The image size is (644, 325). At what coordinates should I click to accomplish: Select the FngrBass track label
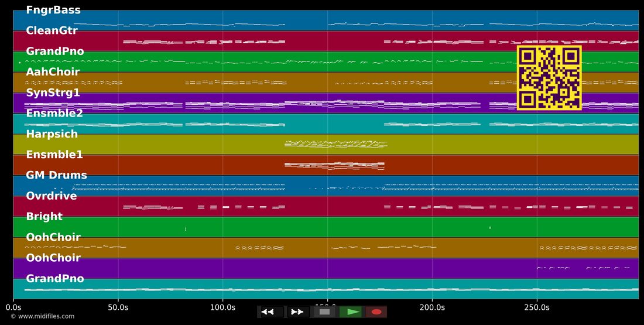click(x=53, y=10)
